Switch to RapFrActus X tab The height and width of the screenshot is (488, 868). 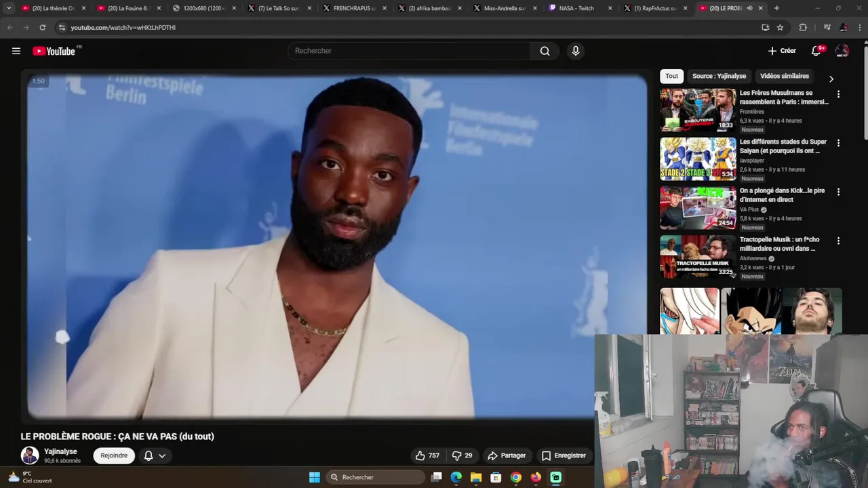click(656, 8)
